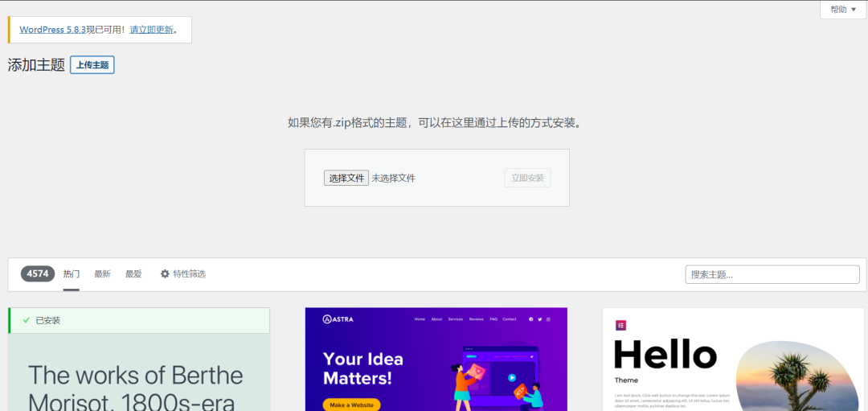Open the Astra theme thumbnail
The height and width of the screenshot is (411, 868).
click(x=436, y=359)
